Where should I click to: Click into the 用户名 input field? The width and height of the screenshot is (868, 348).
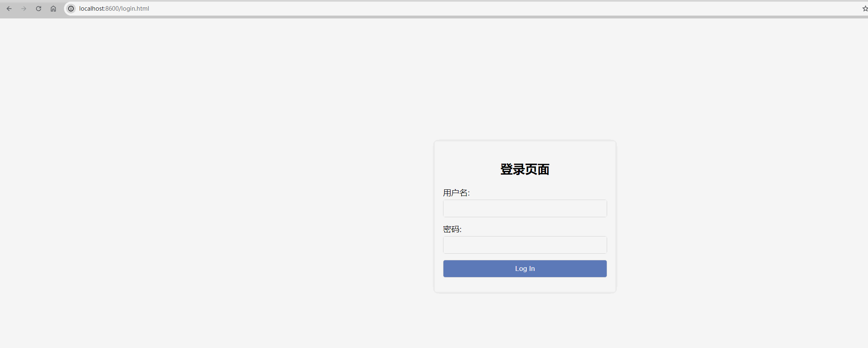tap(525, 208)
